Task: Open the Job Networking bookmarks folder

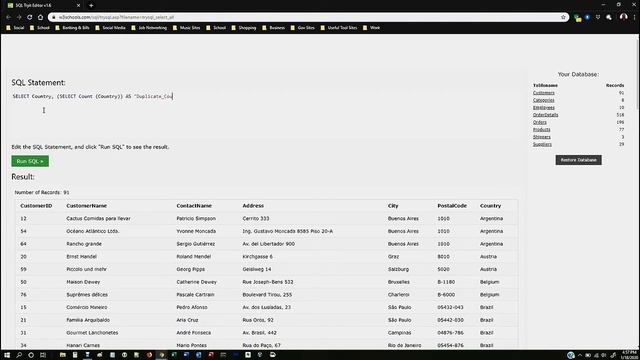Action: pyautogui.click(x=149, y=28)
